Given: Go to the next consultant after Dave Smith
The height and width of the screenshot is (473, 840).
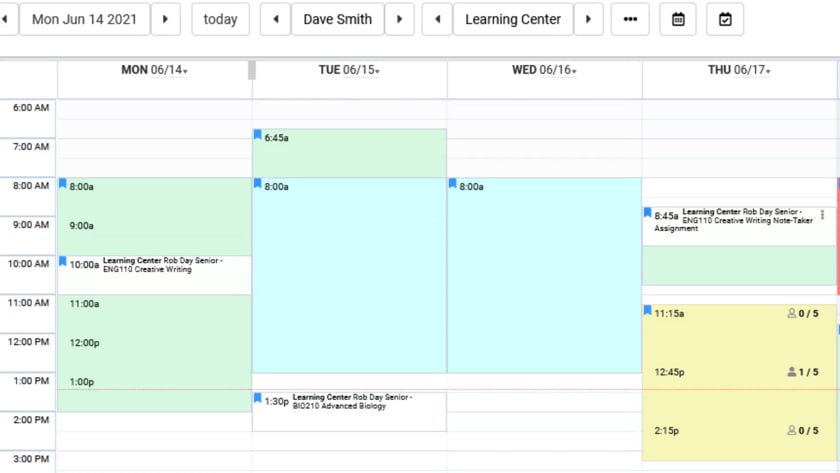Looking at the screenshot, I should coord(399,19).
